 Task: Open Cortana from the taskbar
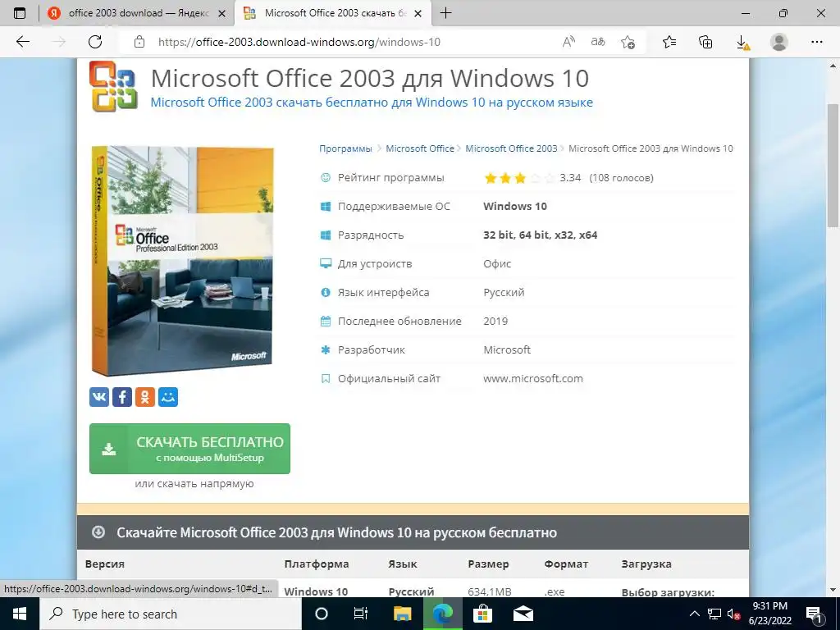click(x=321, y=614)
